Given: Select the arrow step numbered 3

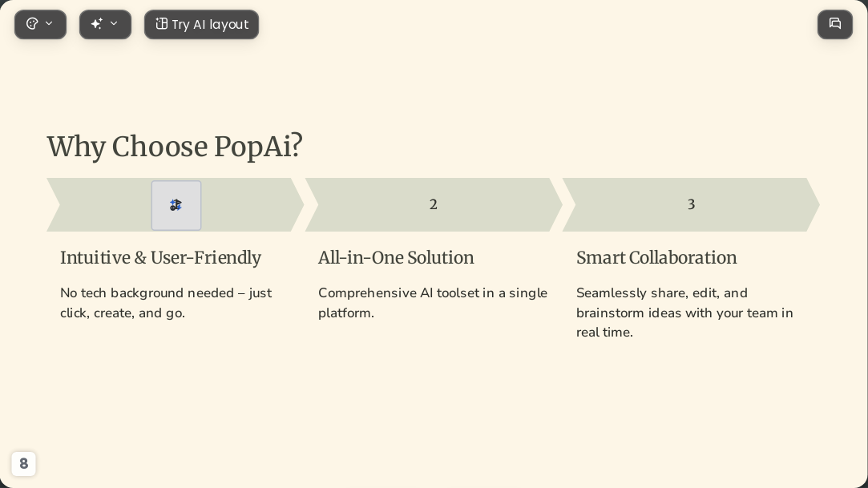Looking at the screenshot, I should [x=691, y=204].
